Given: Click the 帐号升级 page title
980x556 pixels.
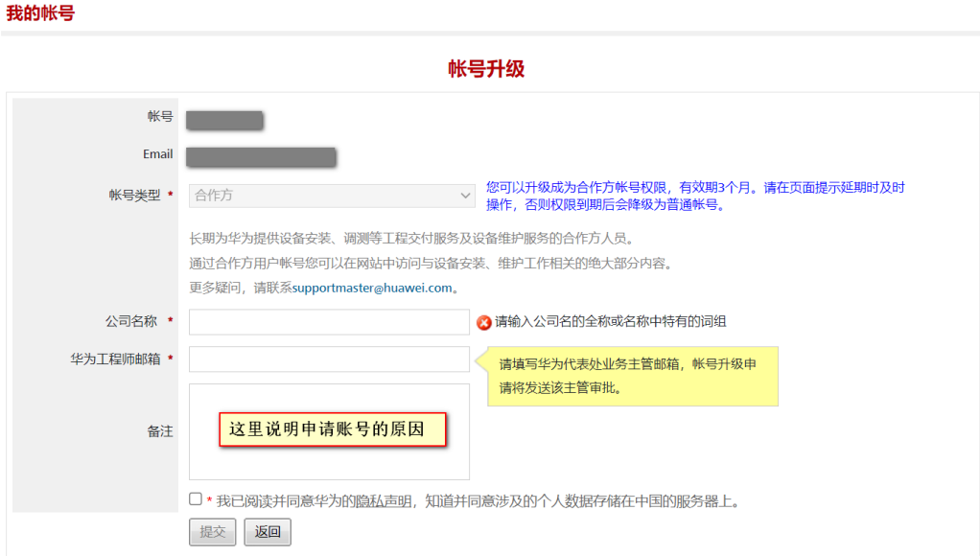Looking at the screenshot, I should point(486,69).
